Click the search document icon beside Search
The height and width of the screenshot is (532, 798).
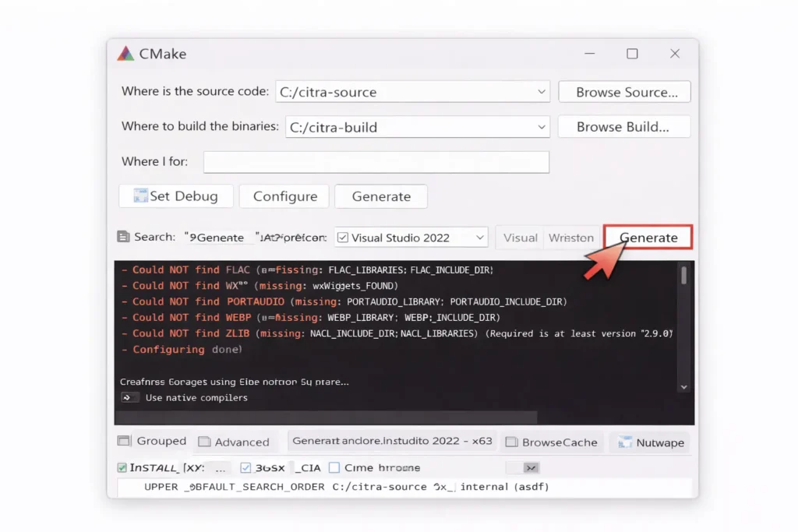coord(125,237)
